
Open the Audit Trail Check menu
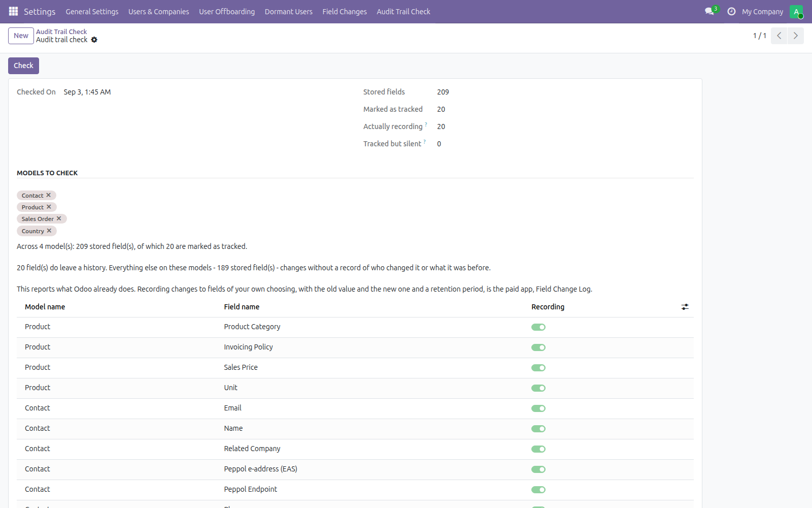pyautogui.click(x=403, y=12)
